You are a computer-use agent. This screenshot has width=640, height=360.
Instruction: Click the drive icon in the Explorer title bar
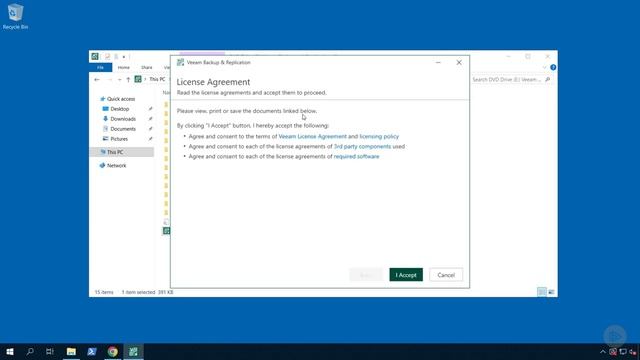[x=95, y=56]
